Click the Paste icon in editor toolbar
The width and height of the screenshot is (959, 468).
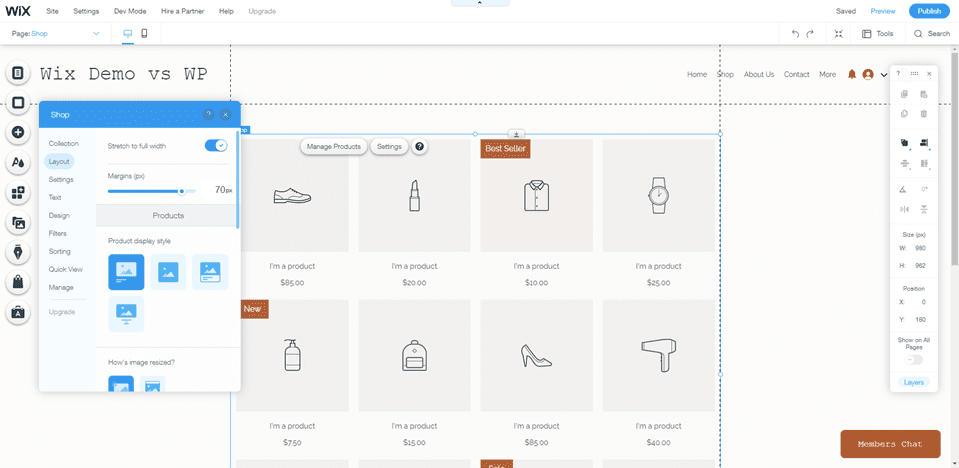tap(924, 94)
